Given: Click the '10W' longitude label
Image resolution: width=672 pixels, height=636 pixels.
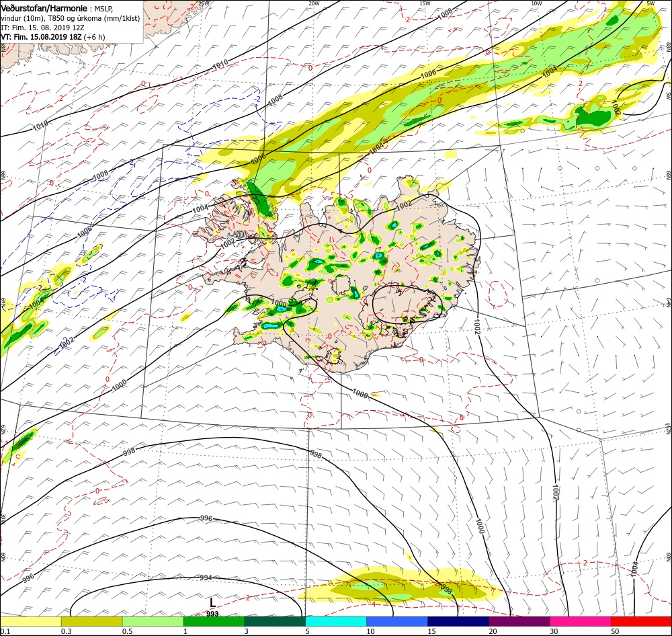Looking at the screenshot, I should click(x=536, y=3).
